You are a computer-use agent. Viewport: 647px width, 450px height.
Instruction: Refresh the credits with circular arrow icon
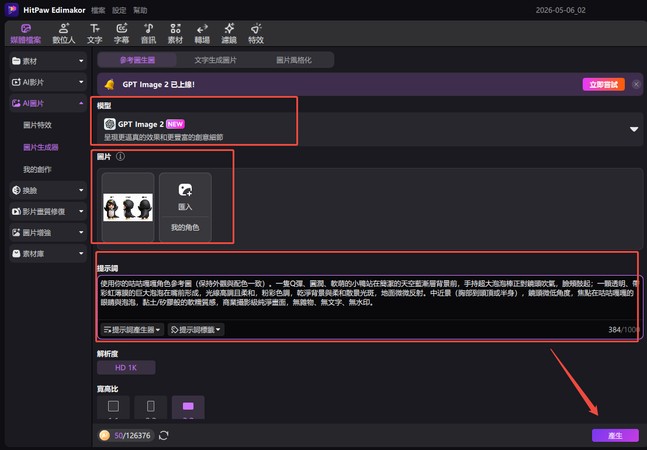[x=163, y=435]
